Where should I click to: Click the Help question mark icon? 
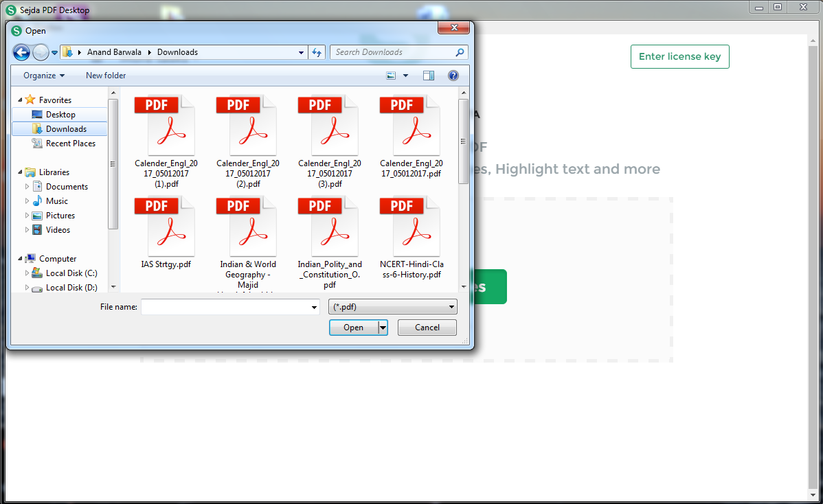click(453, 76)
